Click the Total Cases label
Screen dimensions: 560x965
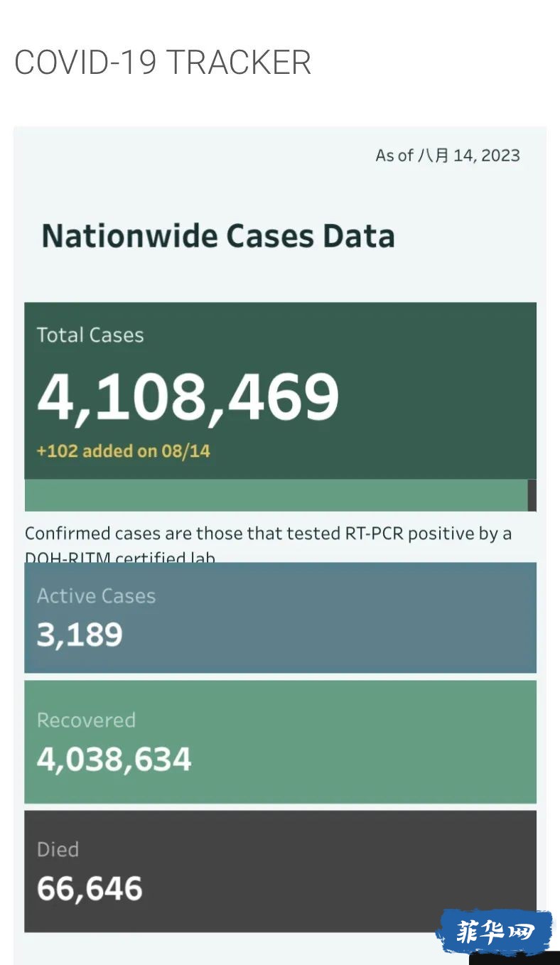[x=90, y=335]
